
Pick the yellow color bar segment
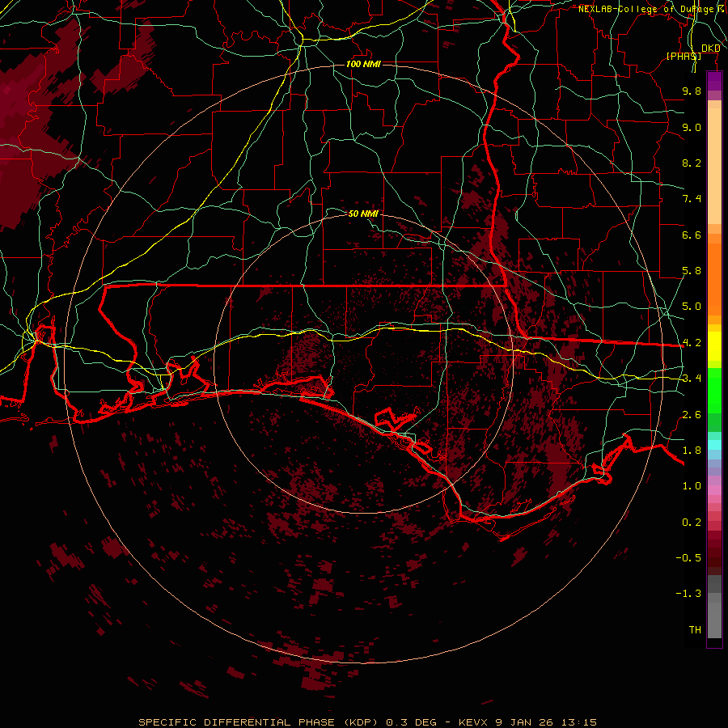pyautogui.click(x=714, y=346)
